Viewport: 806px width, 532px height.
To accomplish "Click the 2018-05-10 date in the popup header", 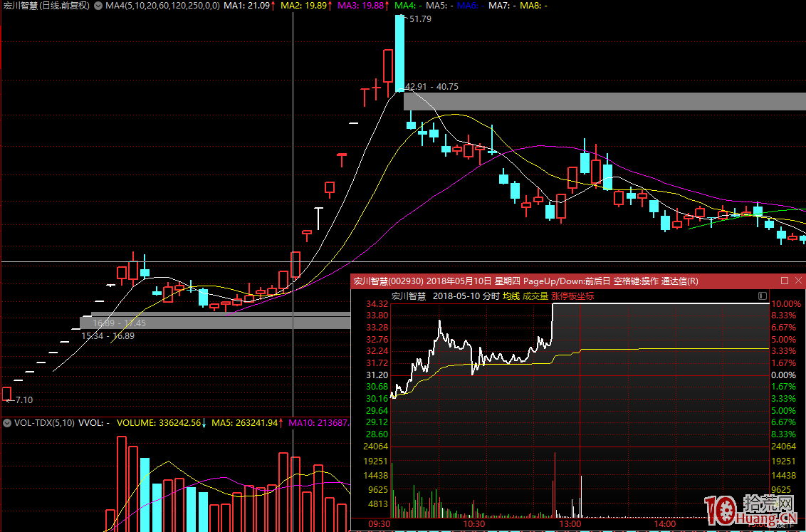I will pyautogui.click(x=456, y=296).
